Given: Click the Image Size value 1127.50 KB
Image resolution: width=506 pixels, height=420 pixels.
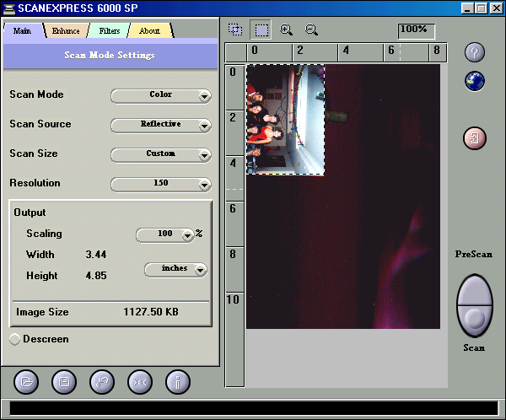Looking at the screenshot, I should pyautogui.click(x=151, y=311).
